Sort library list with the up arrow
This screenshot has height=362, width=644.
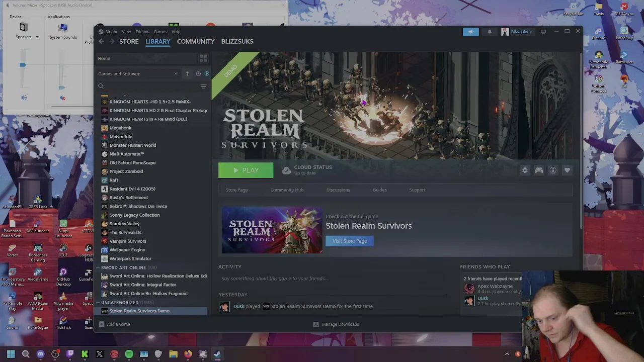coord(187,74)
